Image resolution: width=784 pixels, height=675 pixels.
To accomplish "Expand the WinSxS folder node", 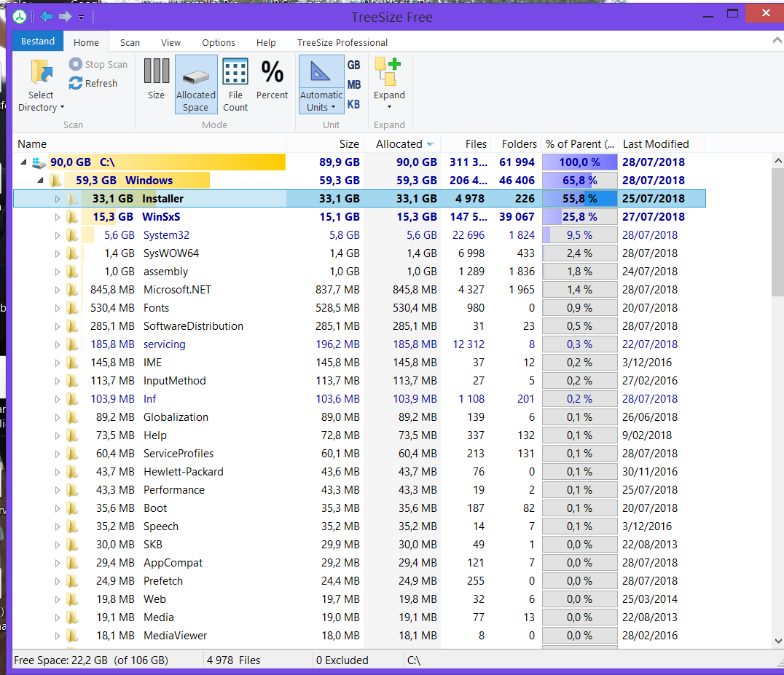I will (x=58, y=217).
